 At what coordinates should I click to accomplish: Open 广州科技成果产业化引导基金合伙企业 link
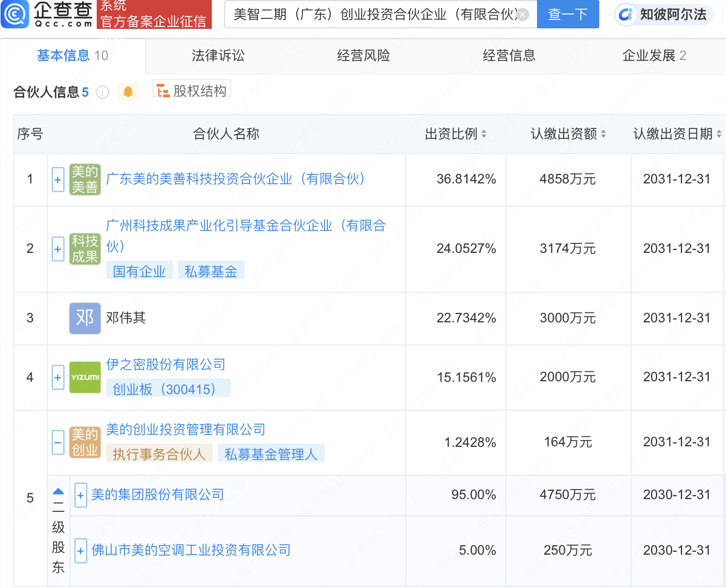[x=246, y=236]
